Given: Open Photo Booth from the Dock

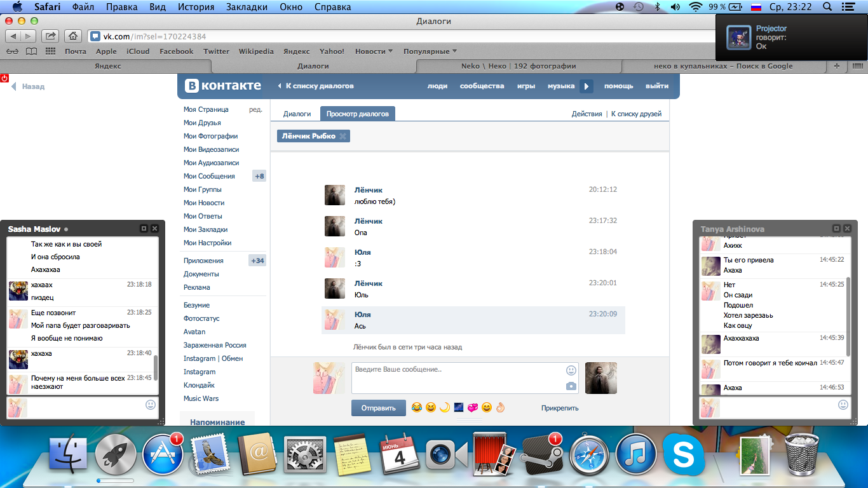Looking at the screenshot, I should tap(494, 455).
